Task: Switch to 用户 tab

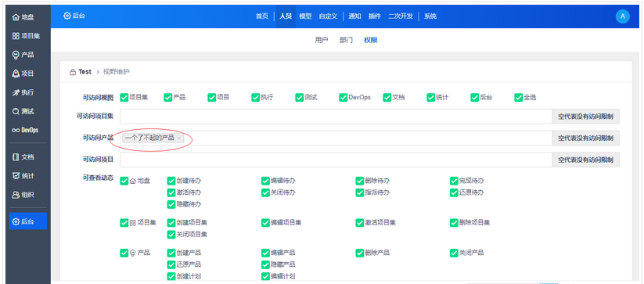Action: (321, 40)
